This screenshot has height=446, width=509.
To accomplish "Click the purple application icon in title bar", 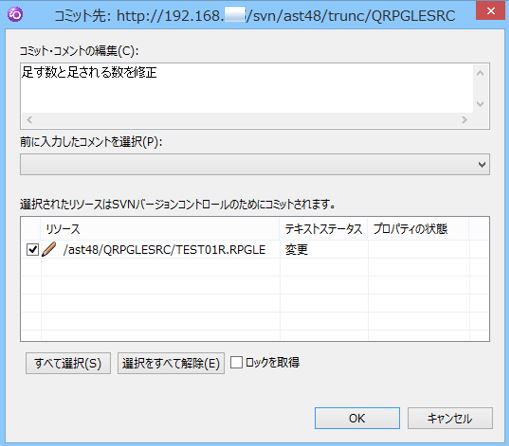I will point(15,14).
